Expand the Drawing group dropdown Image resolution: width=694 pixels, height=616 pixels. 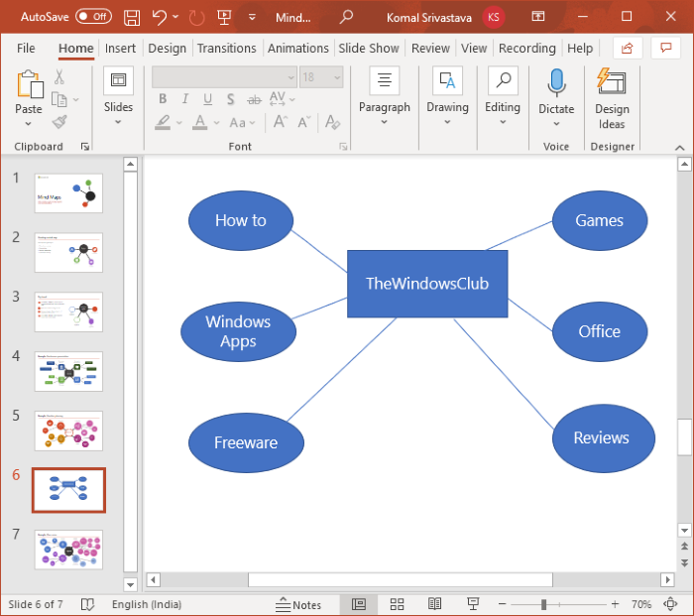click(447, 122)
